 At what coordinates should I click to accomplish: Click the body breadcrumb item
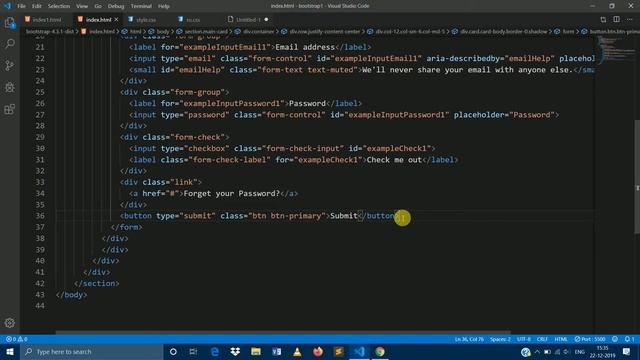tap(162, 31)
